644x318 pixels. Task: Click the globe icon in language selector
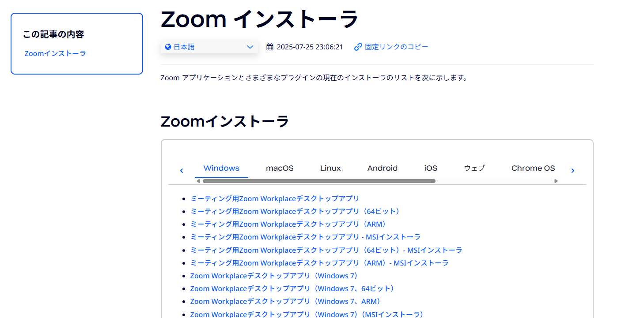[168, 47]
